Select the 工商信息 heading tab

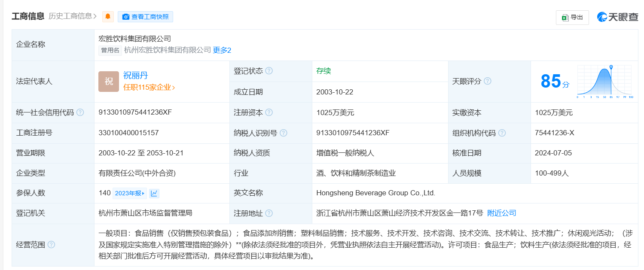(28, 16)
